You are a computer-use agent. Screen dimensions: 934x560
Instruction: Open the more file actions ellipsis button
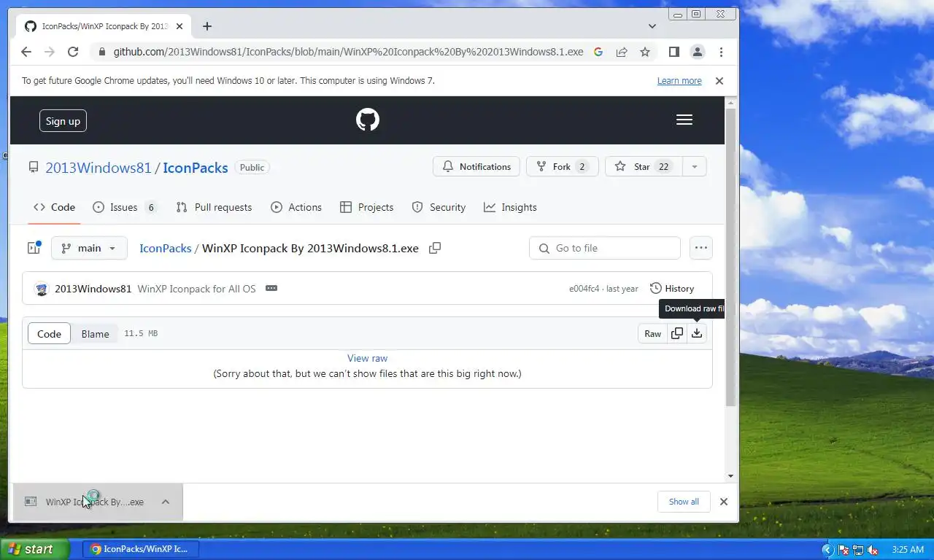pyautogui.click(x=701, y=248)
